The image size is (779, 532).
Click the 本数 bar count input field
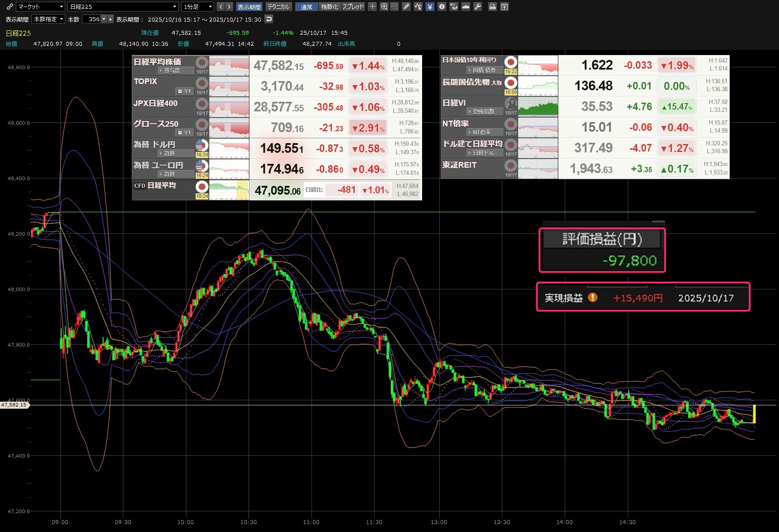93,19
